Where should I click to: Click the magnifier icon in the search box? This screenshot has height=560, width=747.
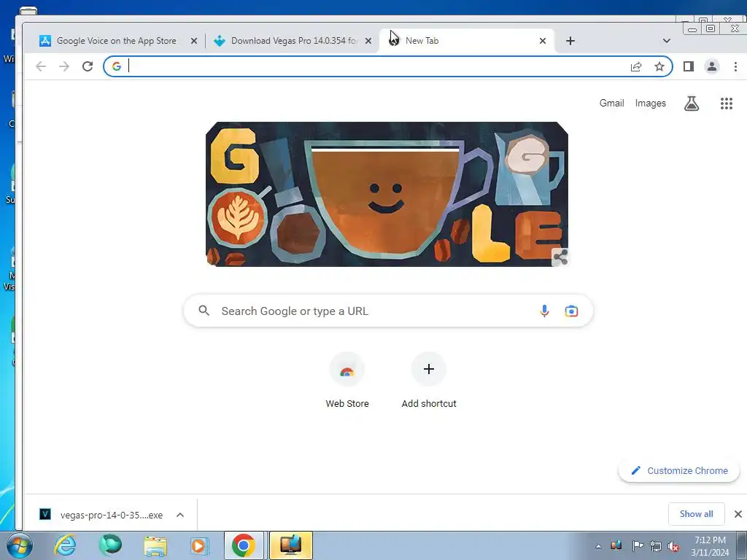coord(204,311)
